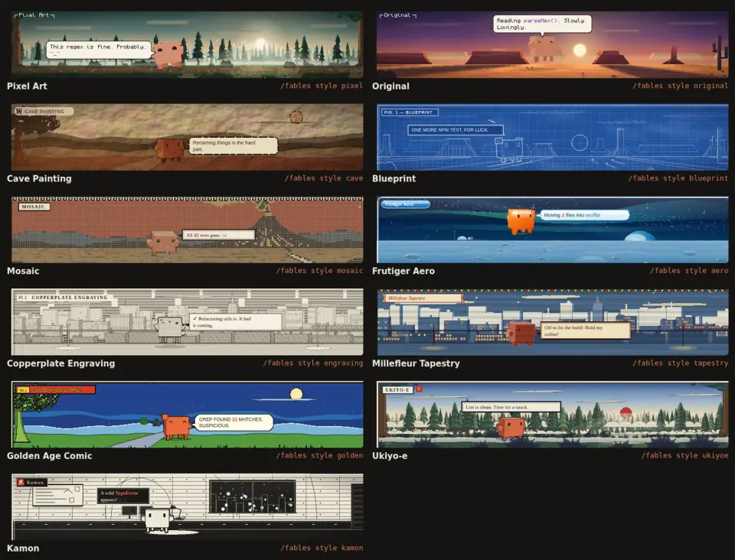Image resolution: width=735 pixels, height=560 pixels.
Task: Select the '/fables style engraving' command
Action: (x=313, y=363)
